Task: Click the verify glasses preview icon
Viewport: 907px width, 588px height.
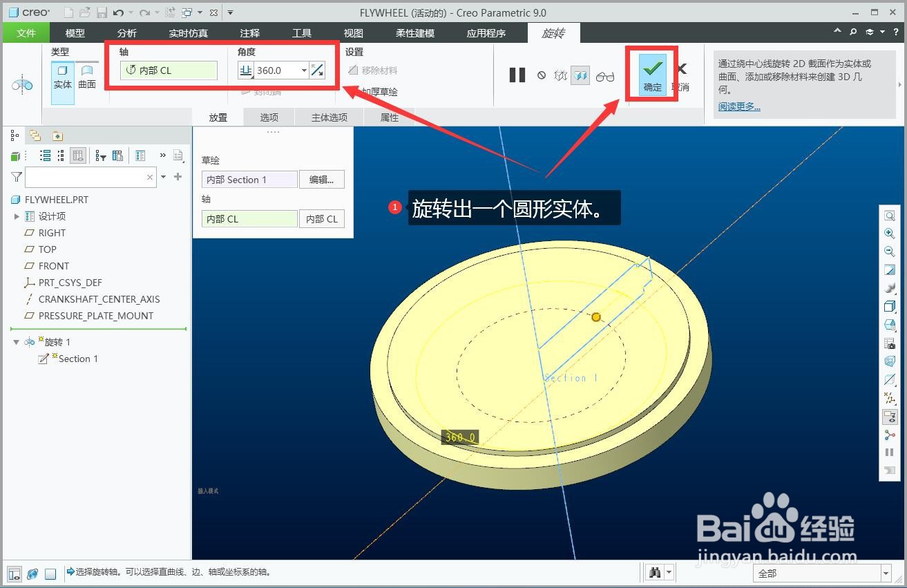Action: pos(605,76)
